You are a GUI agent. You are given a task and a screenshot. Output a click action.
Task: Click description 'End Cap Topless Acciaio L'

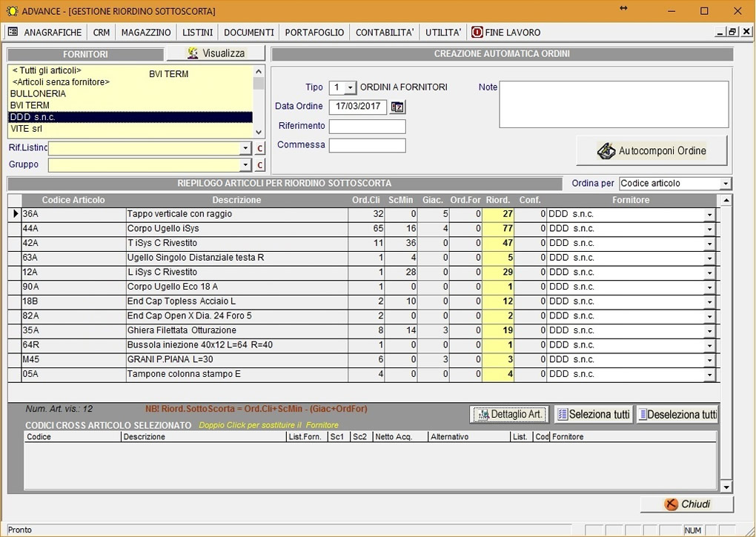pyautogui.click(x=182, y=301)
